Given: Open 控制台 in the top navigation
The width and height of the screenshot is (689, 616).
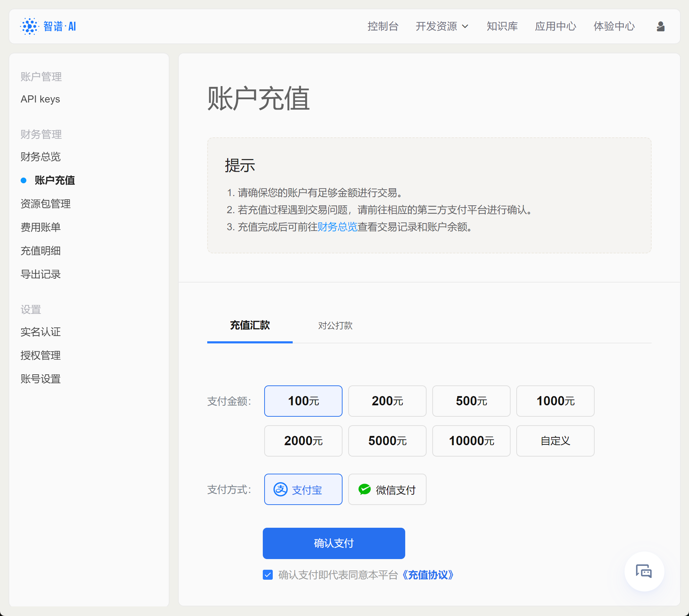Looking at the screenshot, I should (x=383, y=26).
